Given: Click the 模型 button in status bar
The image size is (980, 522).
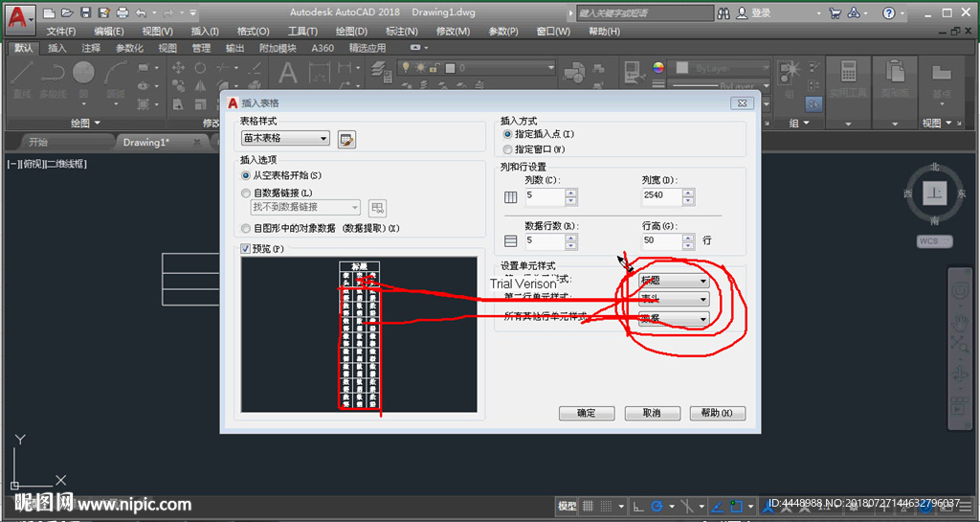Looking at the screenshot, I should (567, 506).
